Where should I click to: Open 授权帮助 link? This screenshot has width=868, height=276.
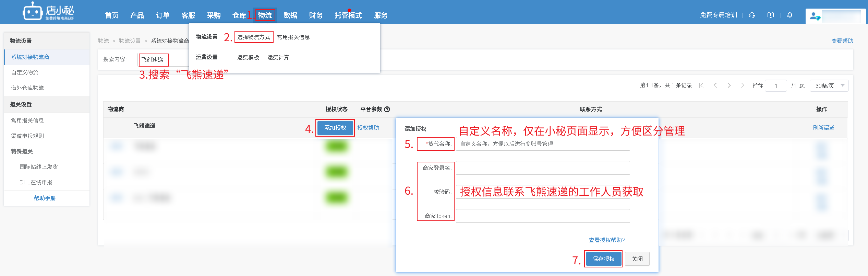pos(368,128)
